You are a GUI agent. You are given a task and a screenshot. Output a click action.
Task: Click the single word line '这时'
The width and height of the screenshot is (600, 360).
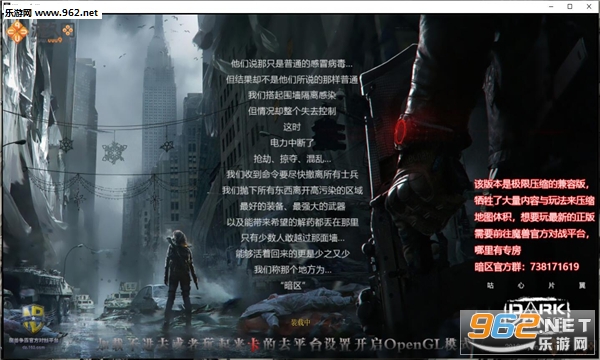pyautogui.click(x=292, y=127)
